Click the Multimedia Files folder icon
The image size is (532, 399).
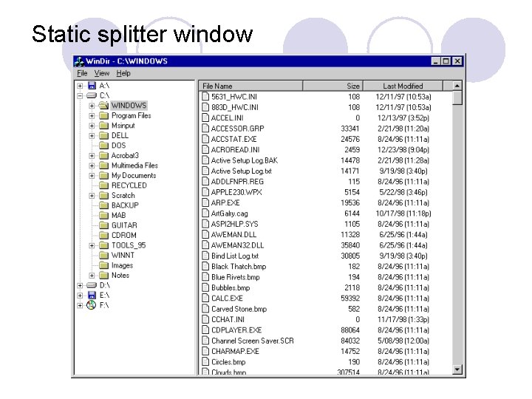(103, 166)
